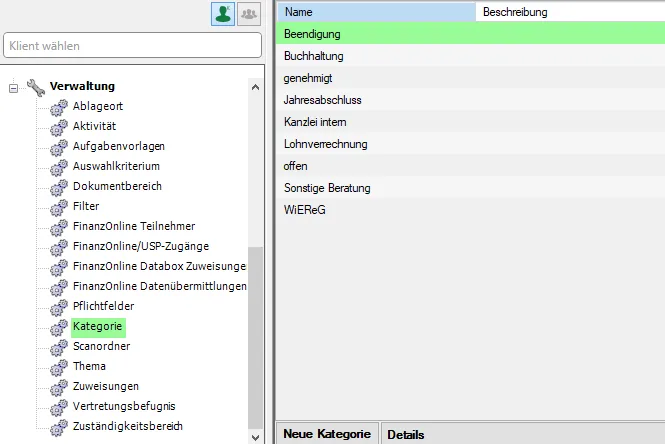This screenshot has width=665, height=444.
Task: Click the tree scrollbar down arrow
Action: [255, 438]
